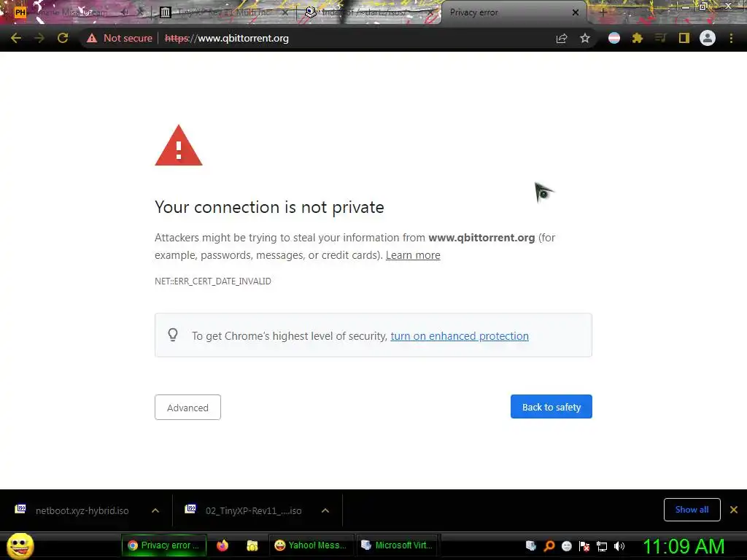Screen dimensions: 747x560
Task: Expand options for netboot.xyz-hybrid.iso download
Action: tap(155, 510)
